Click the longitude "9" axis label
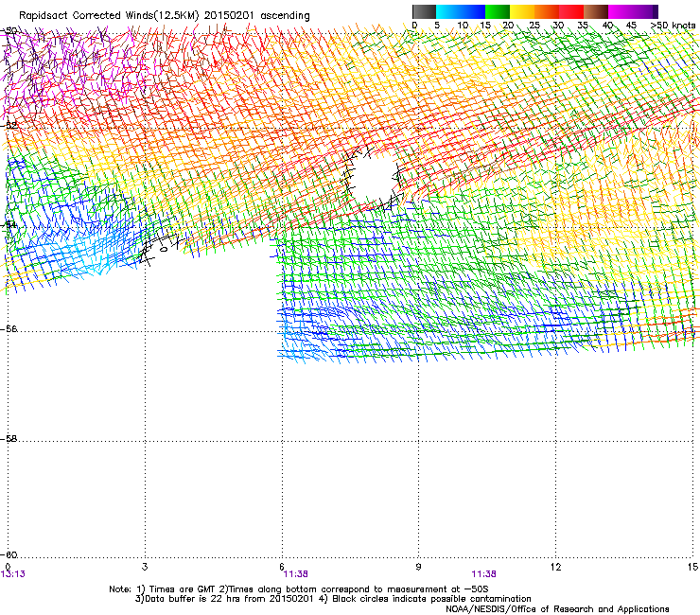Image resolution: width=700 pixels, height=615 pixels. [418, 567]
